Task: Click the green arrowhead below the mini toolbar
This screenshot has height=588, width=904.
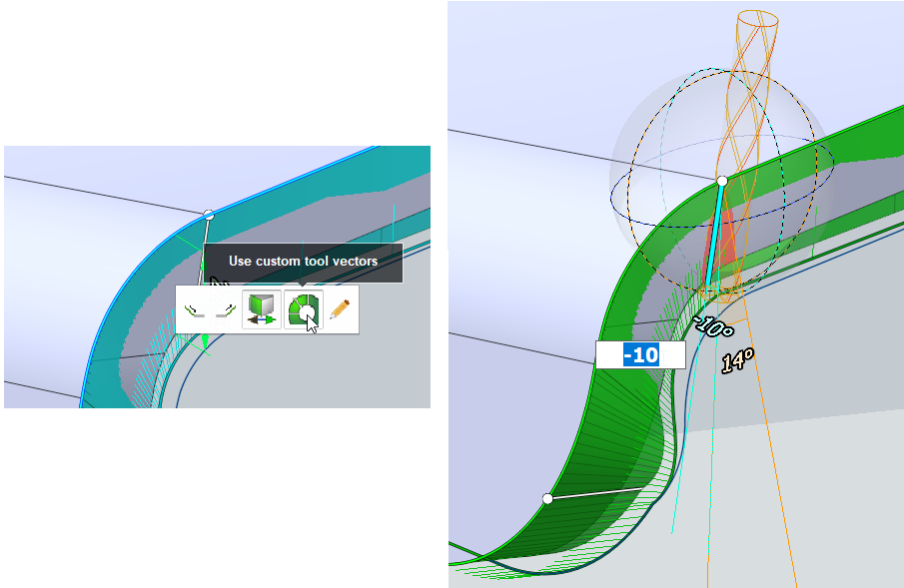Action: (x=205, y=342)
